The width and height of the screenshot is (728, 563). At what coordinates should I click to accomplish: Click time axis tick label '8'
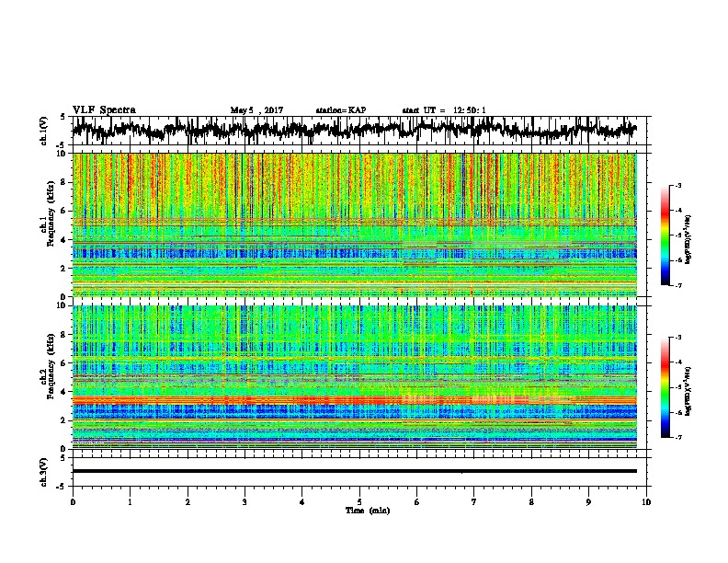[x=531, y=502]
